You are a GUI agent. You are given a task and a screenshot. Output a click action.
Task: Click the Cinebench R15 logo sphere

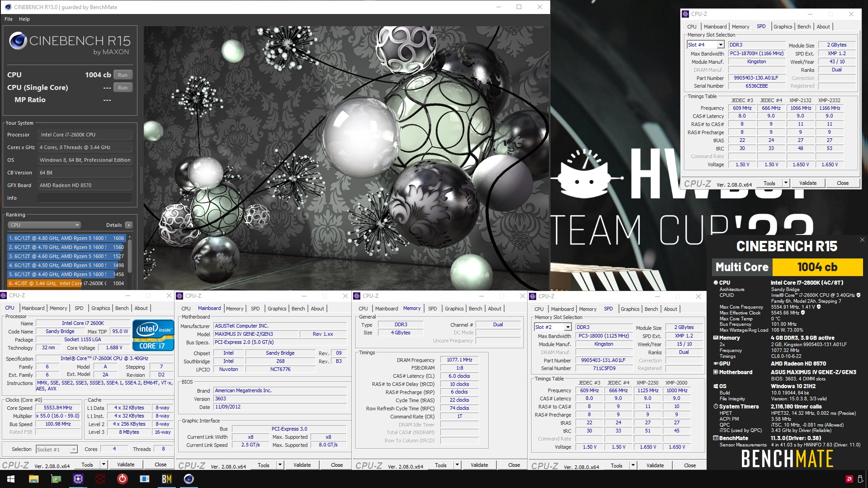[18, 41]
